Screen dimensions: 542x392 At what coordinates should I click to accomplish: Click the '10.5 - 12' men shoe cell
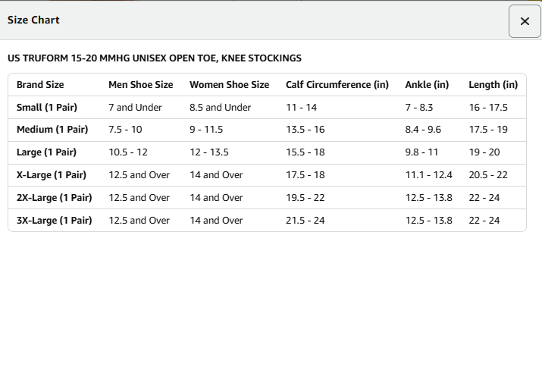pos(128,152)
